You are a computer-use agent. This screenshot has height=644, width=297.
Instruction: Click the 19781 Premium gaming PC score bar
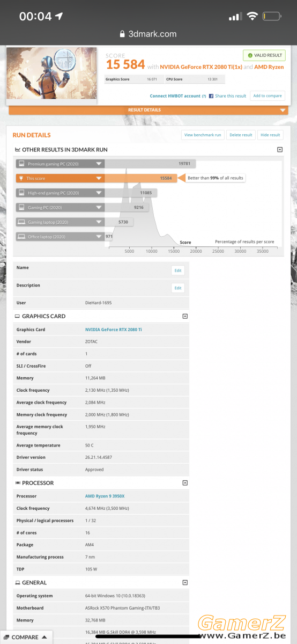[150, 164]
